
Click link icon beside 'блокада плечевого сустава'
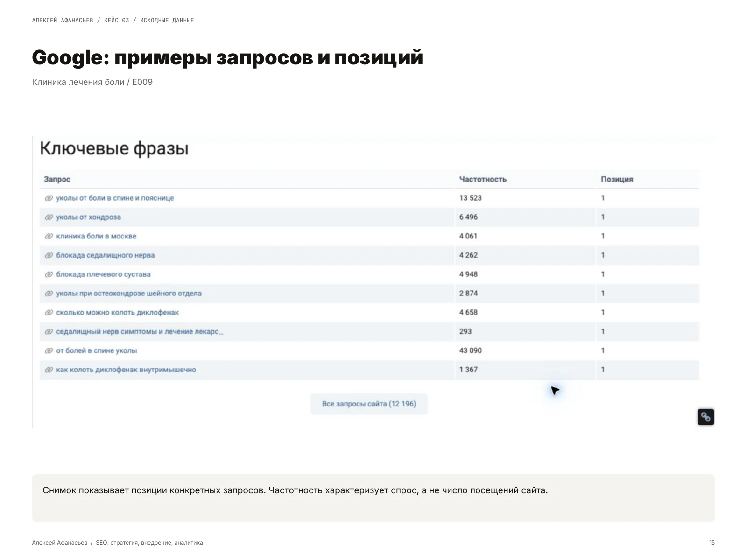click(x=49, y=274)
